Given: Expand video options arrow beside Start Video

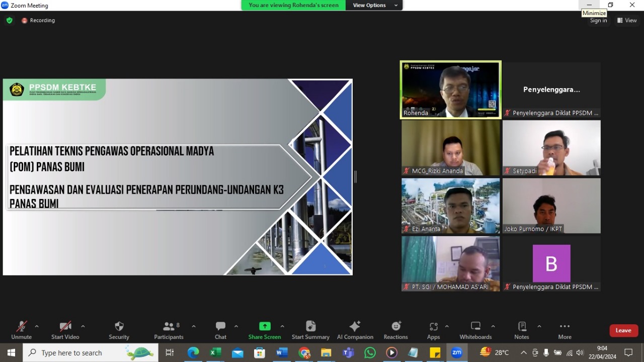Looking at the screenshot, I should pyautogui.click(x=83, y=326).
